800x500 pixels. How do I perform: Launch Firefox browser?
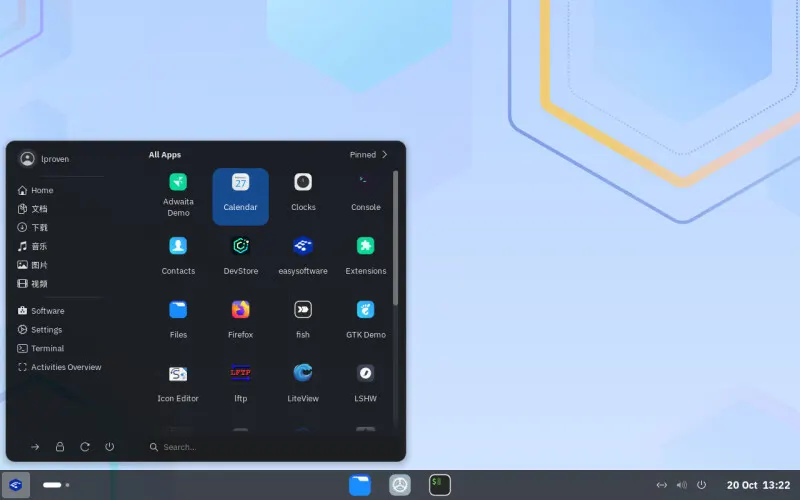[240, 320]
